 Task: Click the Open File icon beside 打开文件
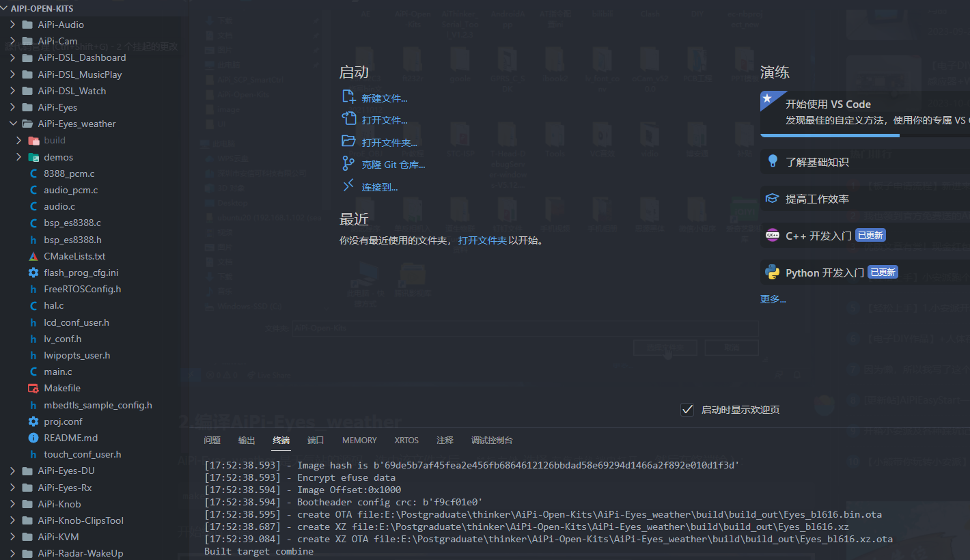tap(348, 119)
